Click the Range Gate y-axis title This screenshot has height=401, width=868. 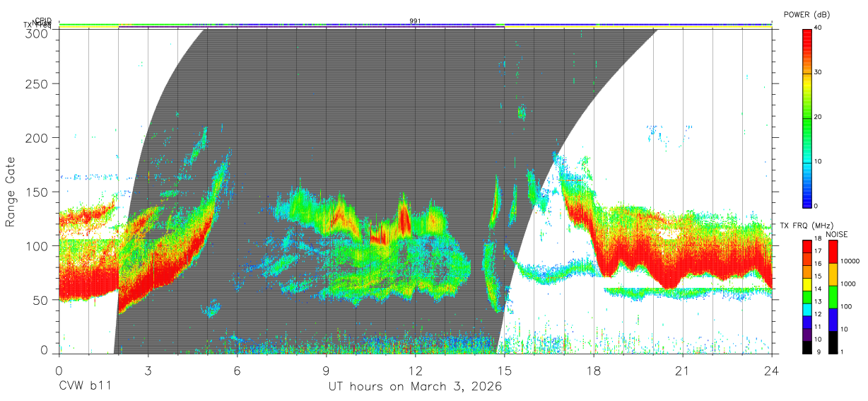point(11,192)
